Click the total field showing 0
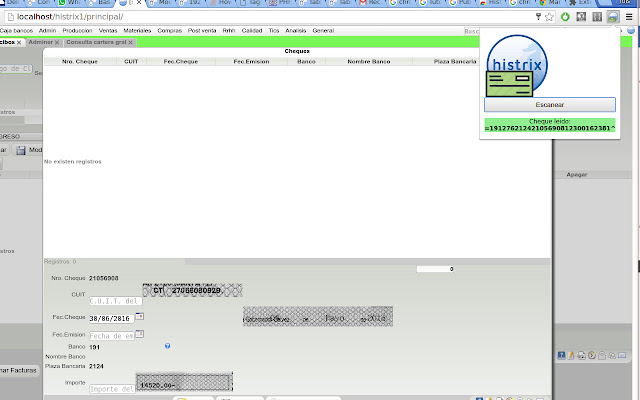The width and height of the screenshot is (640, 400). tap(435, 269)
